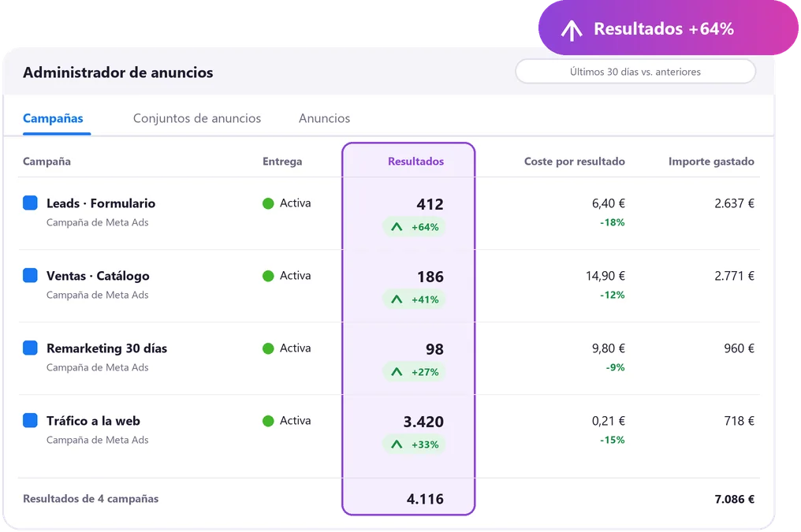The image size is (801, 532).
Task: Click the green status dot for Ventas · Catálogo
Action: click(268, 276)
